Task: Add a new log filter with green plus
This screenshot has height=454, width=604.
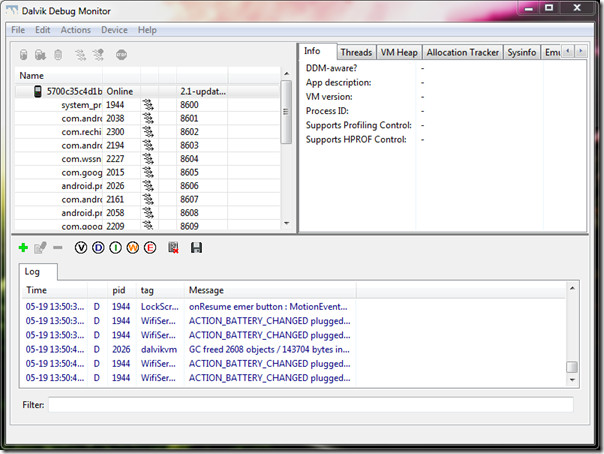Action: click(23, 248)
